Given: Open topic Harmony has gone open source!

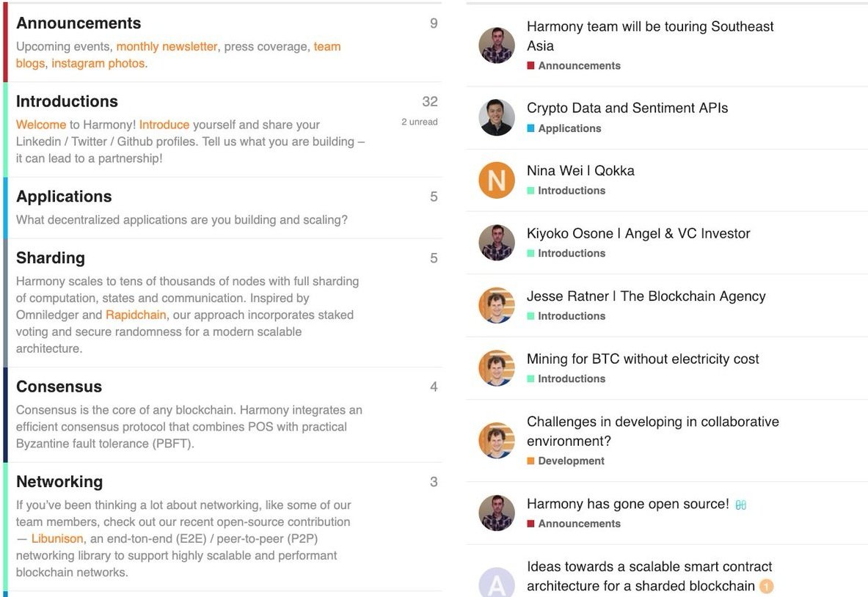Looking at the screenshot, I should point(627,504).
